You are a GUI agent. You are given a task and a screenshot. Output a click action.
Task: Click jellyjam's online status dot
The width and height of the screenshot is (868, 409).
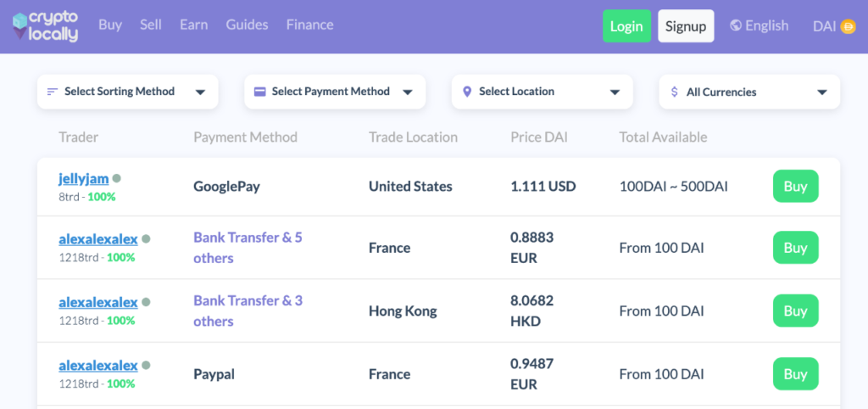[117, 178]
